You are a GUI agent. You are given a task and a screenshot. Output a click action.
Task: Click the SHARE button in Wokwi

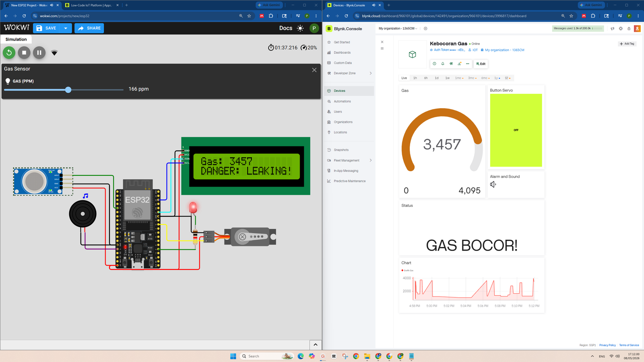click(x=89, y=28)
